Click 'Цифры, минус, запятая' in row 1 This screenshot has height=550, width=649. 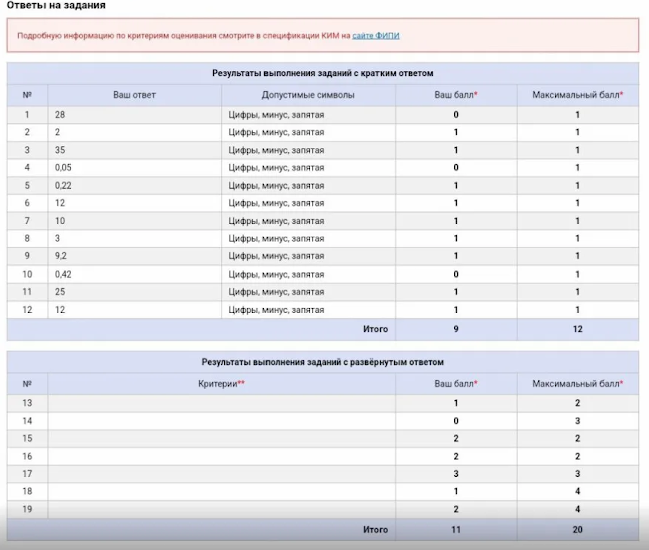(276, 115)
